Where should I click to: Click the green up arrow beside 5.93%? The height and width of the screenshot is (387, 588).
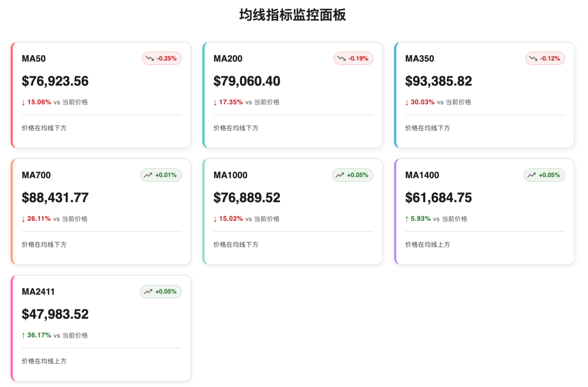pyautogui.click(x=407, y=219)
